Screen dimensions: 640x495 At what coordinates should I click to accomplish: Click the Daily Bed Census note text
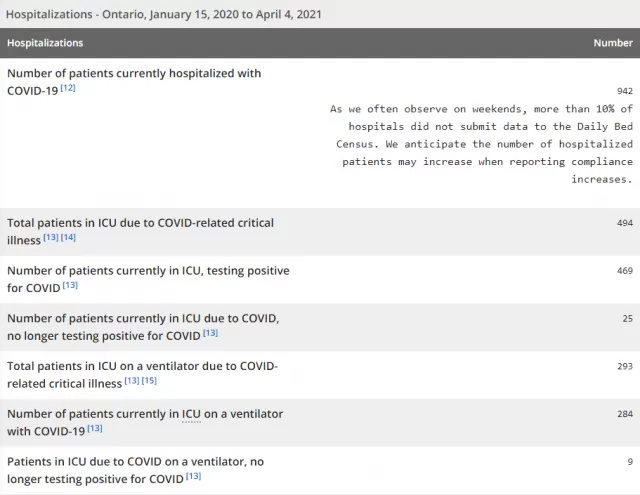pyautogui.click(x=482, y=144)
